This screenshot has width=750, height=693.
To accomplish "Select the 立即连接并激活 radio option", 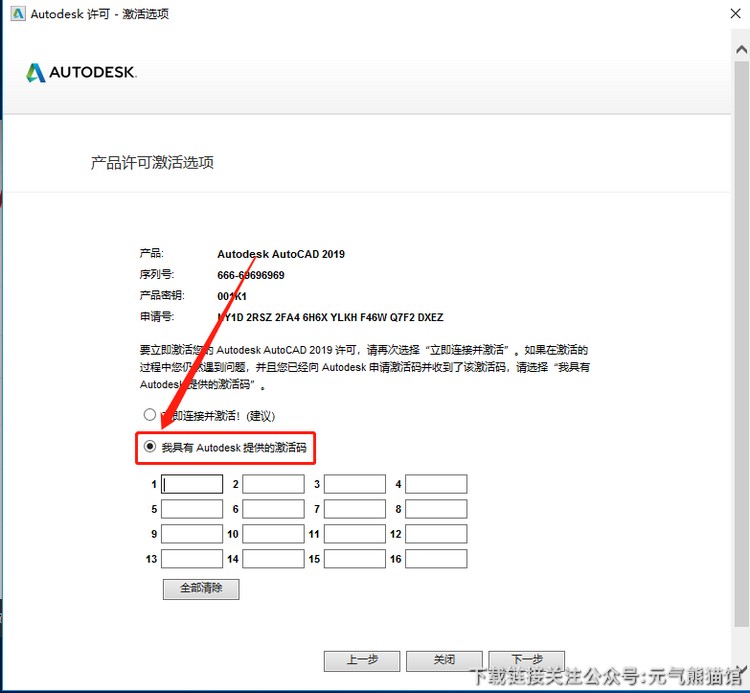I will click(150, 414).
